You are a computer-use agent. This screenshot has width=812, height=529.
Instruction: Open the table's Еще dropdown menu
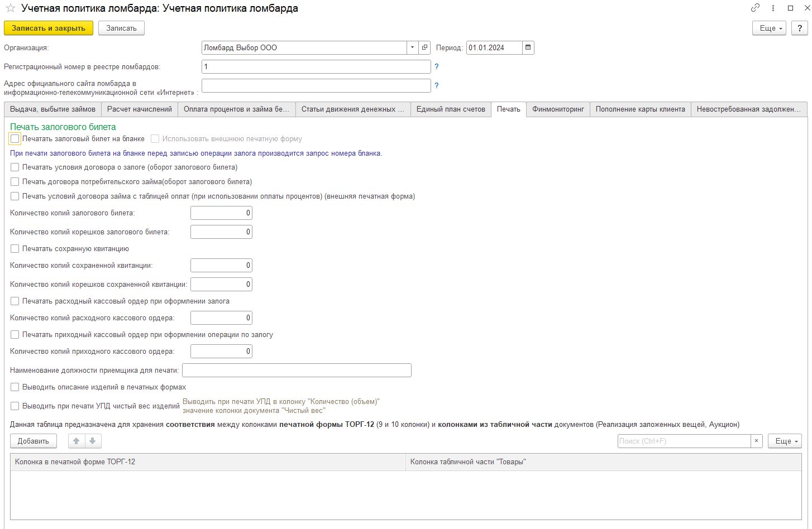(785, 441)
